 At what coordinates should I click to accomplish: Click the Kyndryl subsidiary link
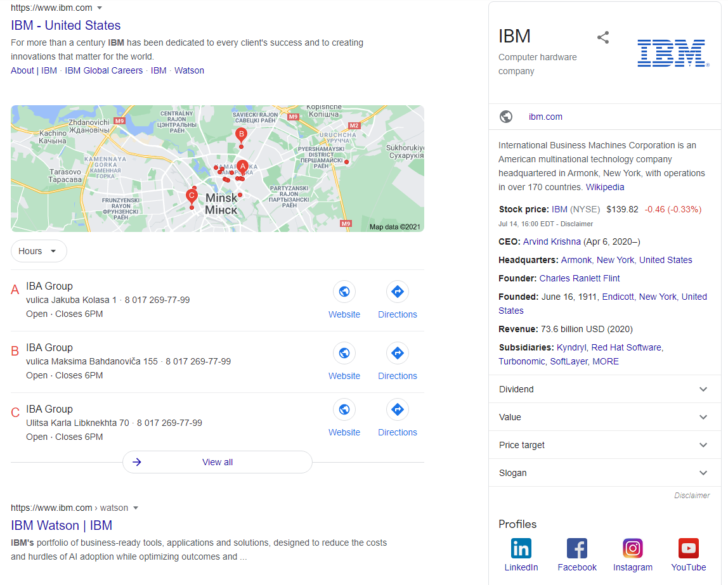pos(571,347)
